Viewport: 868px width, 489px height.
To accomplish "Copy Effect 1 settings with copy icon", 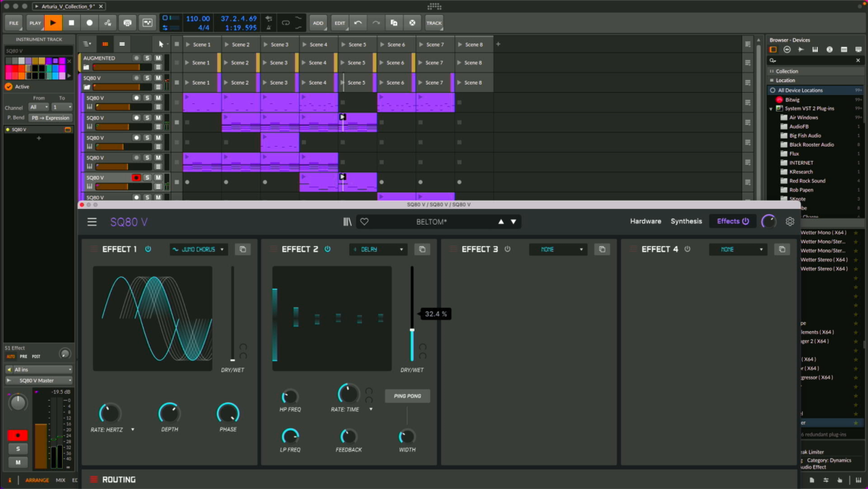I will coord(242,249).
